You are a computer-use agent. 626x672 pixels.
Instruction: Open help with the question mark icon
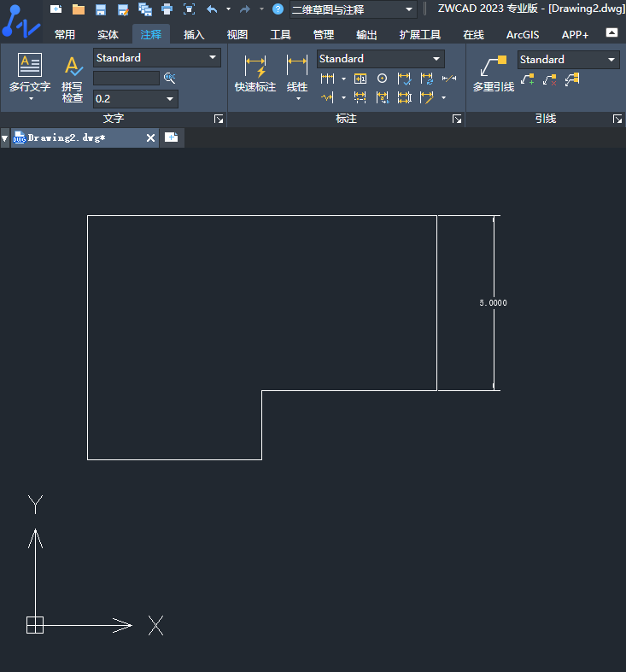coord(278,9)
